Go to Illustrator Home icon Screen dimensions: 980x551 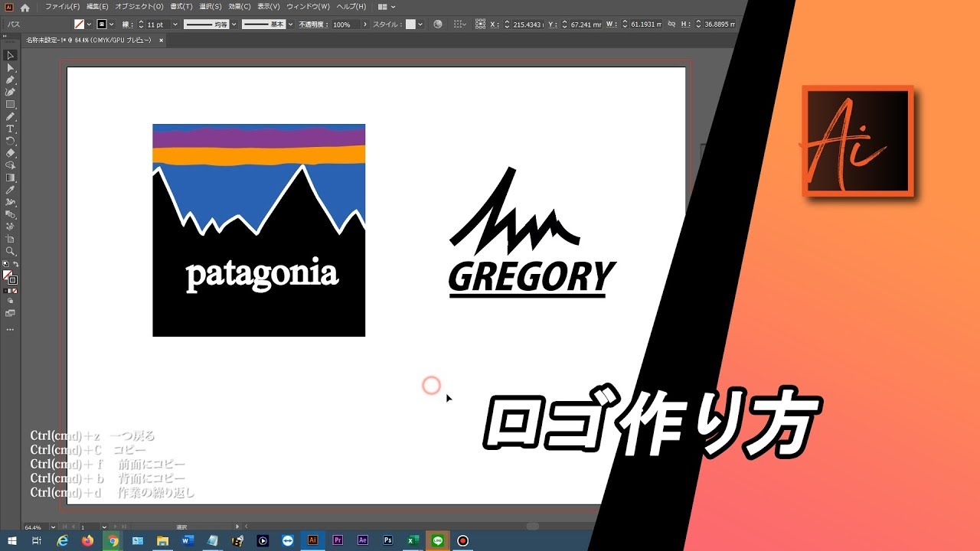point(24,7)
